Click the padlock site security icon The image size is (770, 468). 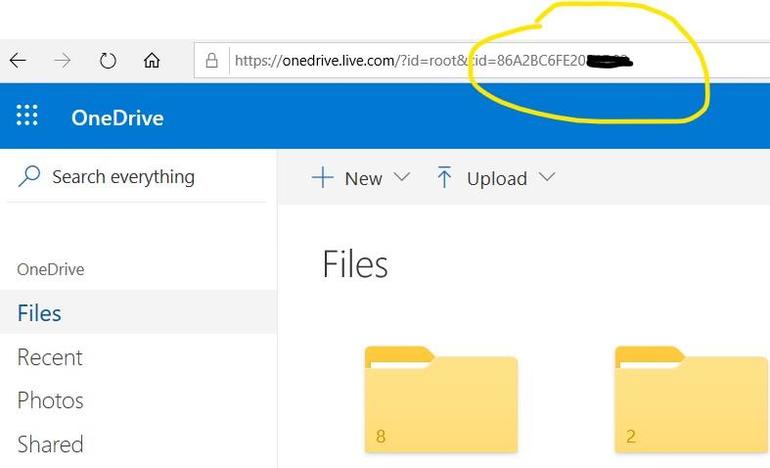coord(212,60)
